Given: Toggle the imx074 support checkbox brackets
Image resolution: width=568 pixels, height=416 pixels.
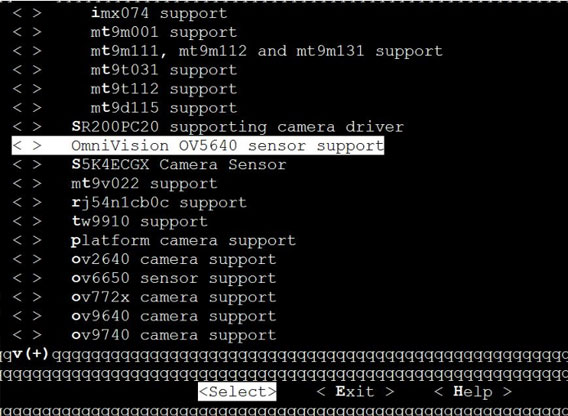Looking at the screenshot, I should tap(27, 13).
